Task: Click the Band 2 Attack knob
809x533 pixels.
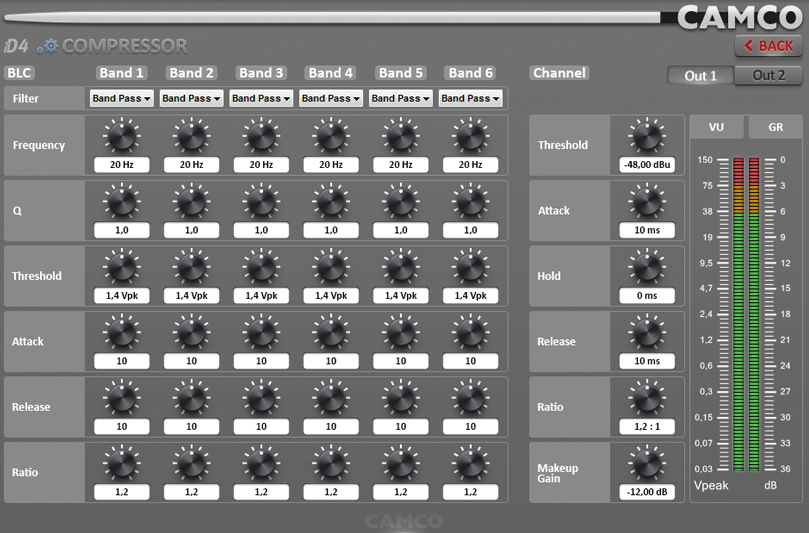Action: tap(191, 332)
